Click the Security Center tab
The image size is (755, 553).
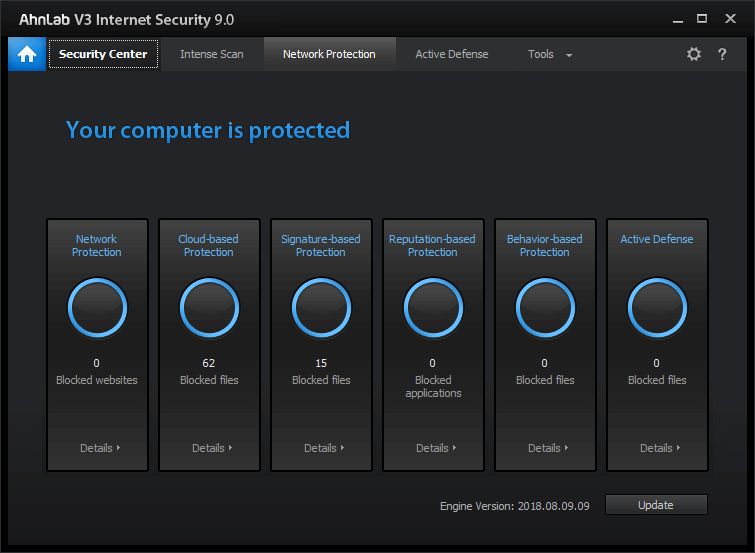click(103, 54)
